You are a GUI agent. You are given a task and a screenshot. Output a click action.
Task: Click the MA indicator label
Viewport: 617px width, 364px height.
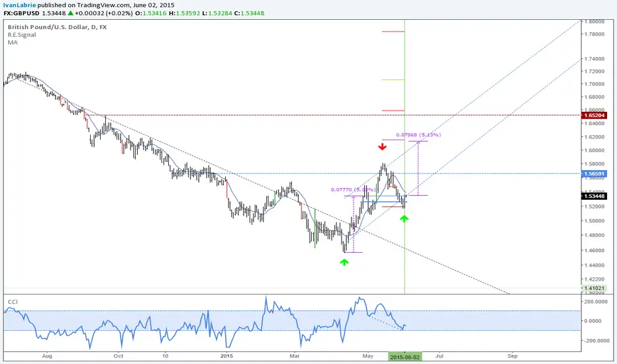coord(13,42)
